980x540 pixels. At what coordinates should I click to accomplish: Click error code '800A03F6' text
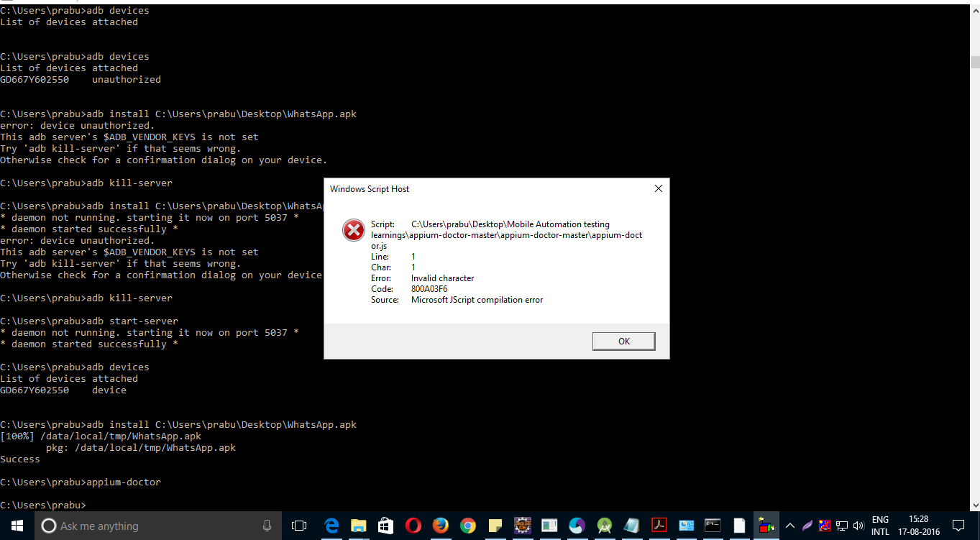coord(429,289)
